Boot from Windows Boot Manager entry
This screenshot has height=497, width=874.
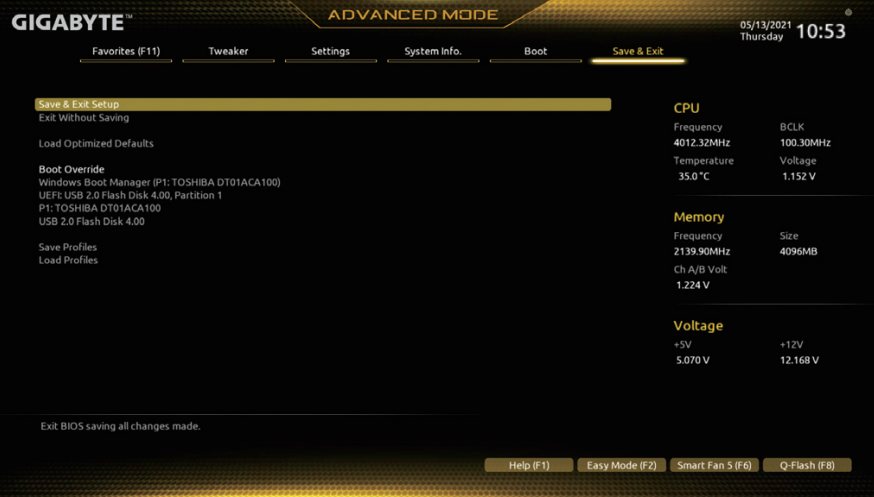(x=159, y=183)
